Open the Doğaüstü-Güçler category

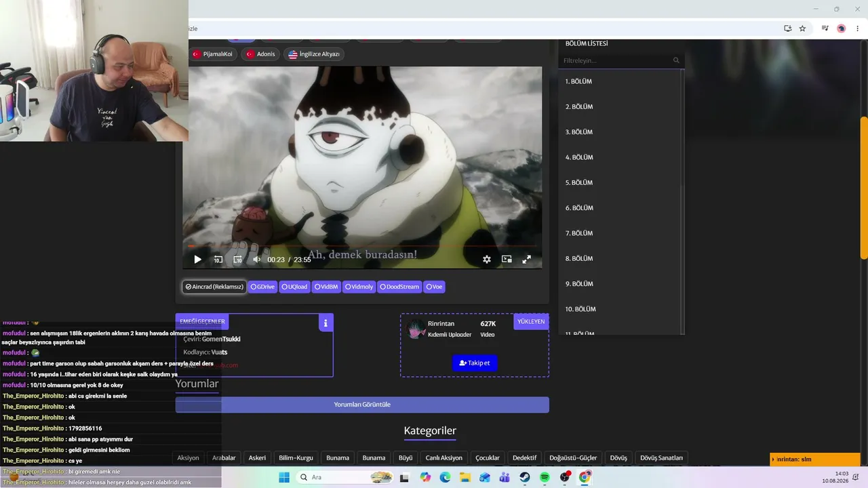pyautogui.click(x=573, y=457)
